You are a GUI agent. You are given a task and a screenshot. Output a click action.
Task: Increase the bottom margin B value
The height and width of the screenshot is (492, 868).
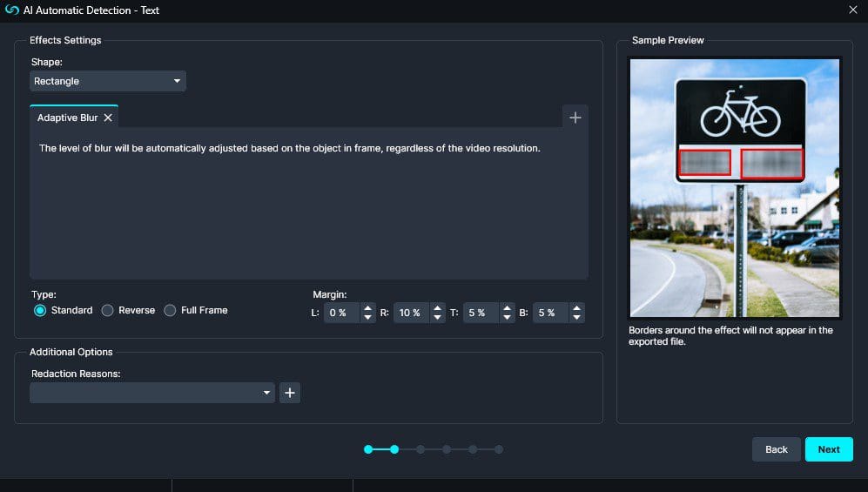click(x=577, y=307)
